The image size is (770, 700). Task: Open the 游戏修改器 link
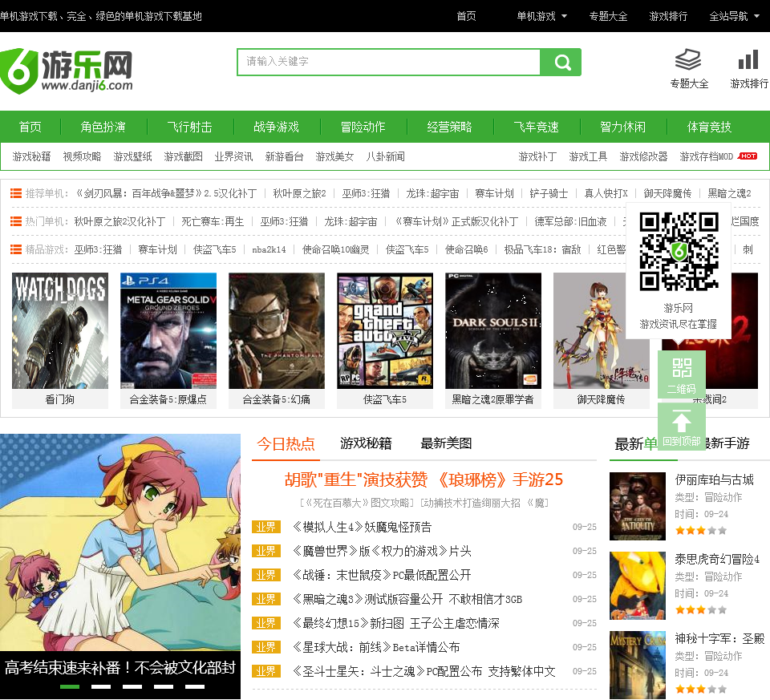tap(643, 156)
